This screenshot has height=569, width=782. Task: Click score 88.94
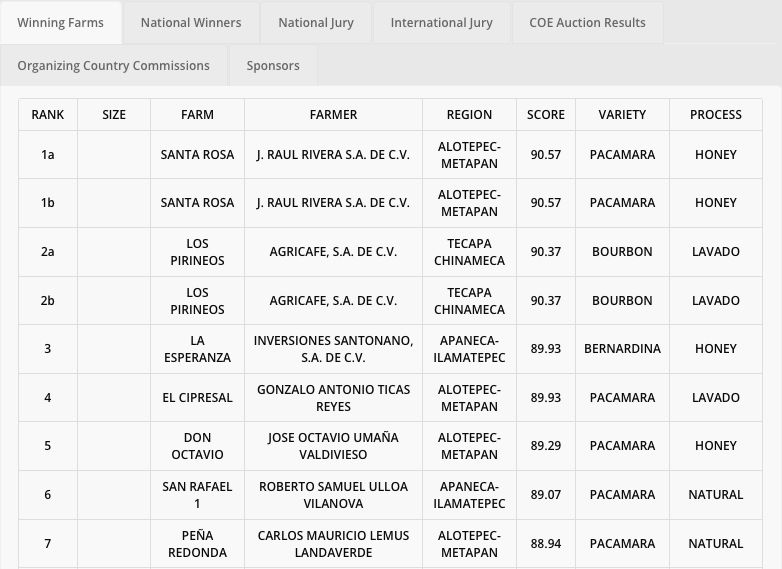(546, 544)
